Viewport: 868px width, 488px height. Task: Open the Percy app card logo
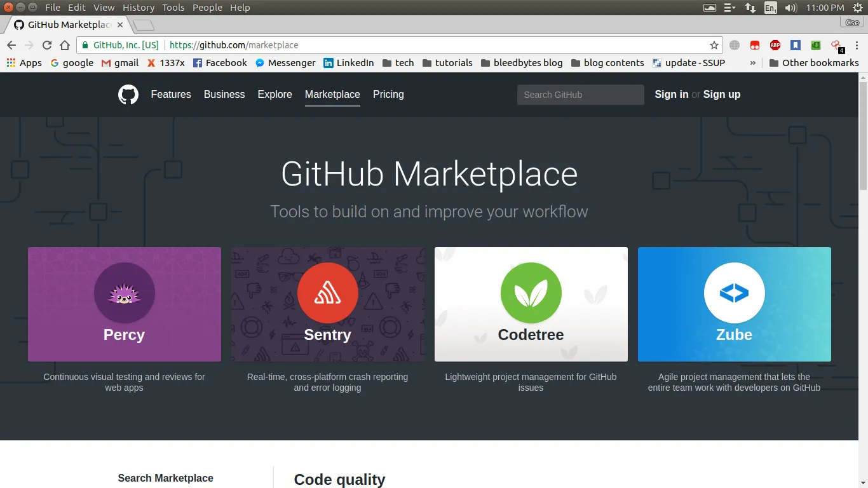coord(124,293)
